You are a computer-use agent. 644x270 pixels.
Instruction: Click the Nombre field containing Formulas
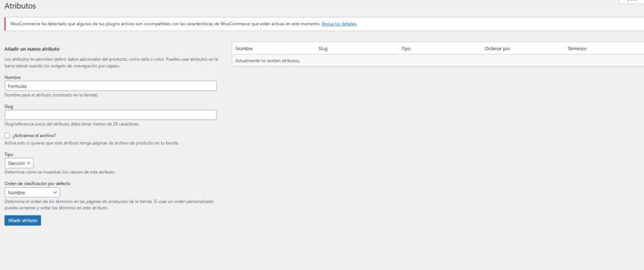(x=110, y=86)
